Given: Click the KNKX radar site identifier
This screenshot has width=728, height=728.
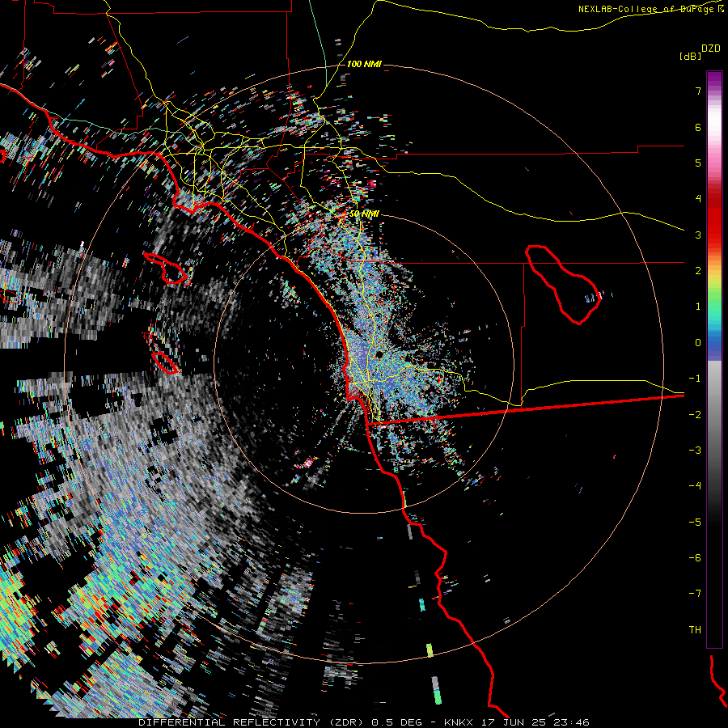Looking at the screenshot, I should (x=459, y=722).
